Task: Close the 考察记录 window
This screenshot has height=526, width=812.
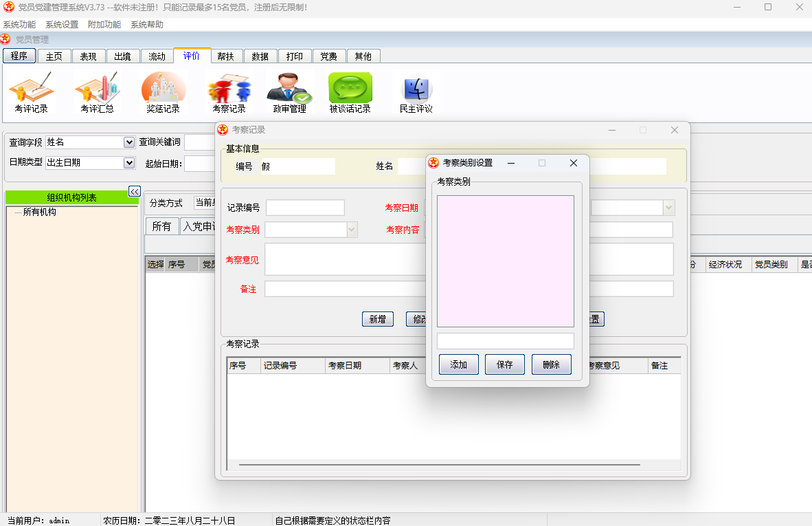Action: click(674, 130)
